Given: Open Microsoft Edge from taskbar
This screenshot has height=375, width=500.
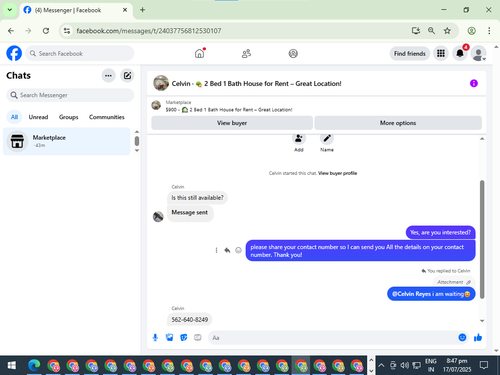Looking at the screenshot, I should pyautogui.click(x=34, y=366).
